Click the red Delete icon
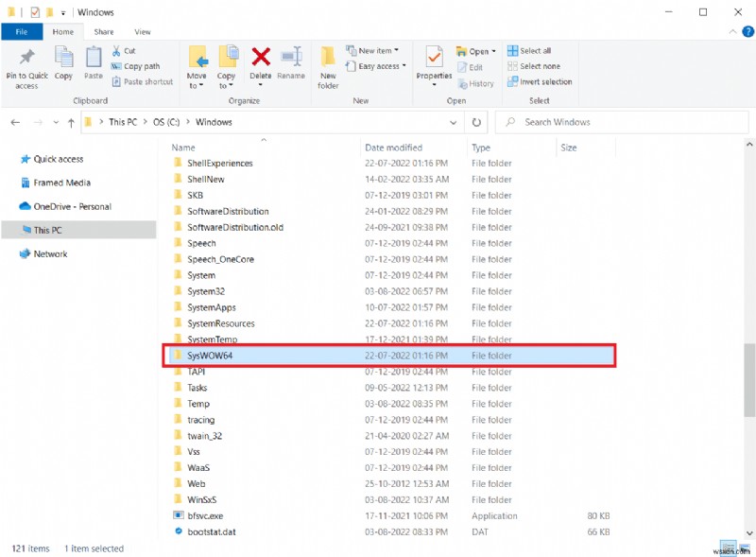This screenshot has height=557, width=756. pos(261,57)
